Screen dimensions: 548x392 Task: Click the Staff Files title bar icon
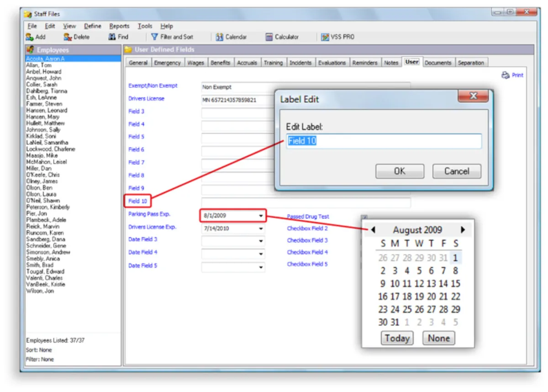point(28,14)
